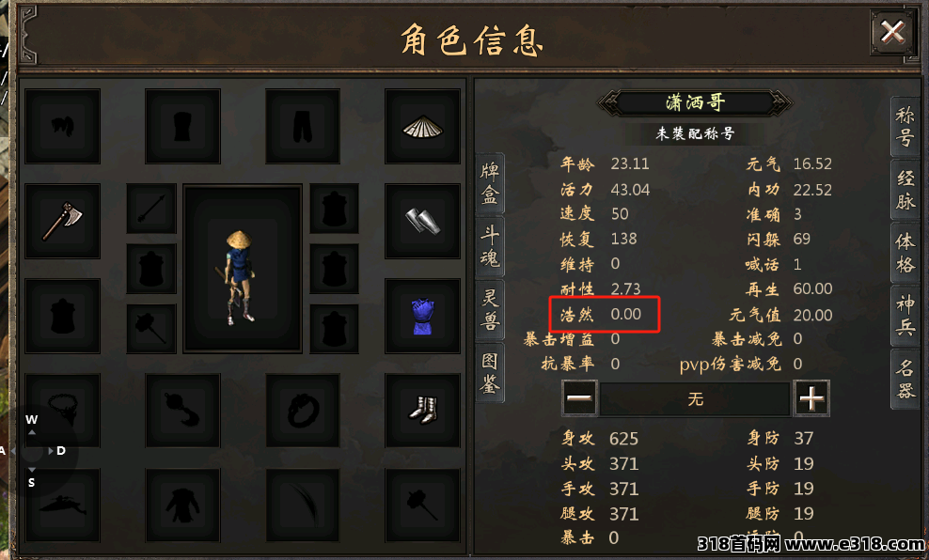Open the 体格 physique tab
929x560 pixels.
coord(905,253)
